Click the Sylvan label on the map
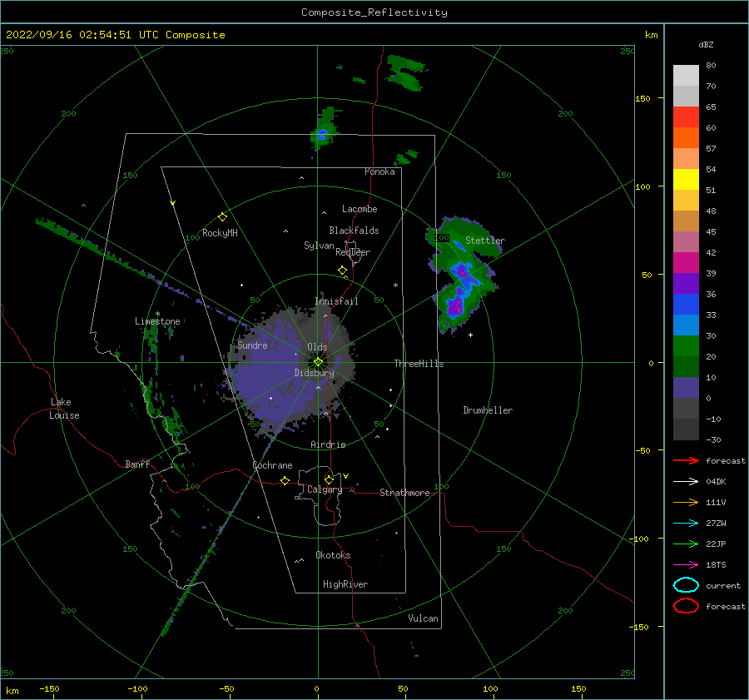This screenshot has height=700, width=749. click(319, 246)
